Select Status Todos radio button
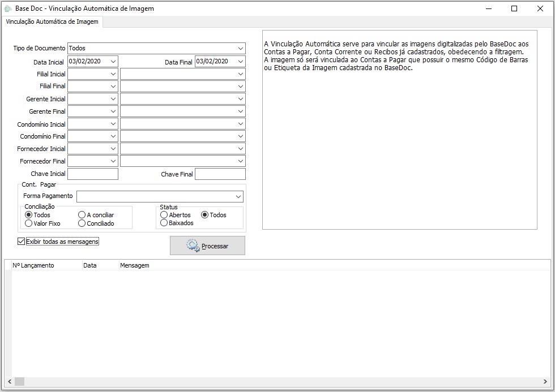Viewport: 555px width, 392px height. (204, 215)
